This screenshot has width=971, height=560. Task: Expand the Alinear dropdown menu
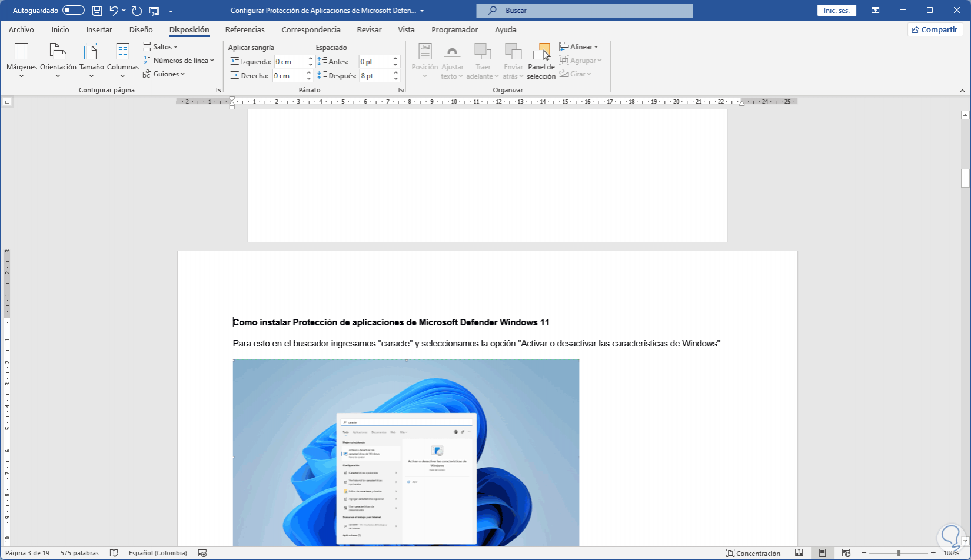point(579,47)
